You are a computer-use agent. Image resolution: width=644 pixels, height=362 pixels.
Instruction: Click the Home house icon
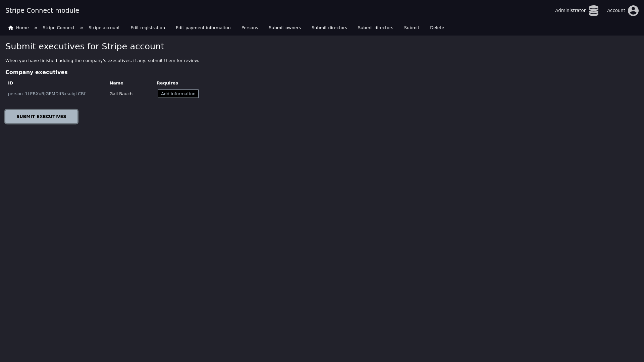point(11,28)
